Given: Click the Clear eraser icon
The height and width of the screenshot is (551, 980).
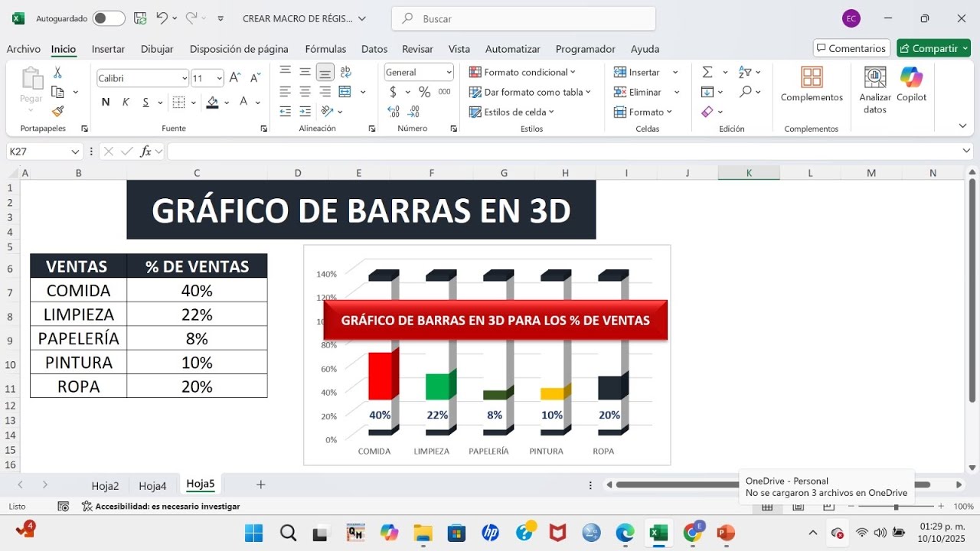Looking at the screenshot, I should [707, 112].
